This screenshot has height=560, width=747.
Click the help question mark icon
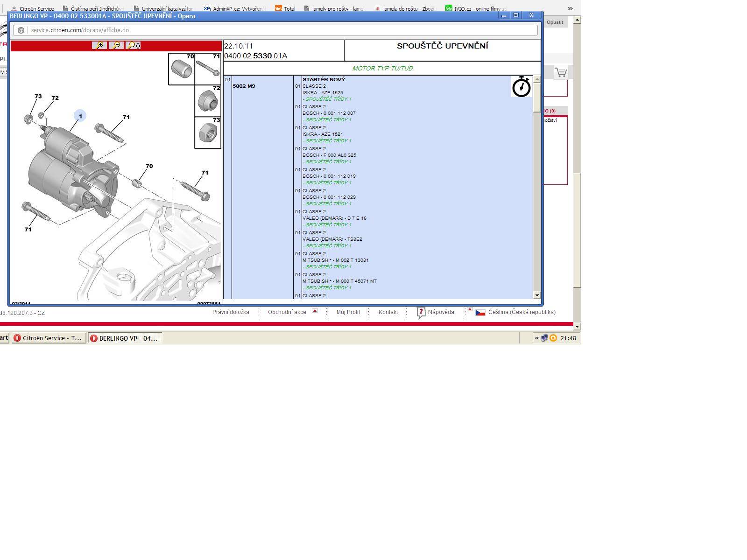421,313
